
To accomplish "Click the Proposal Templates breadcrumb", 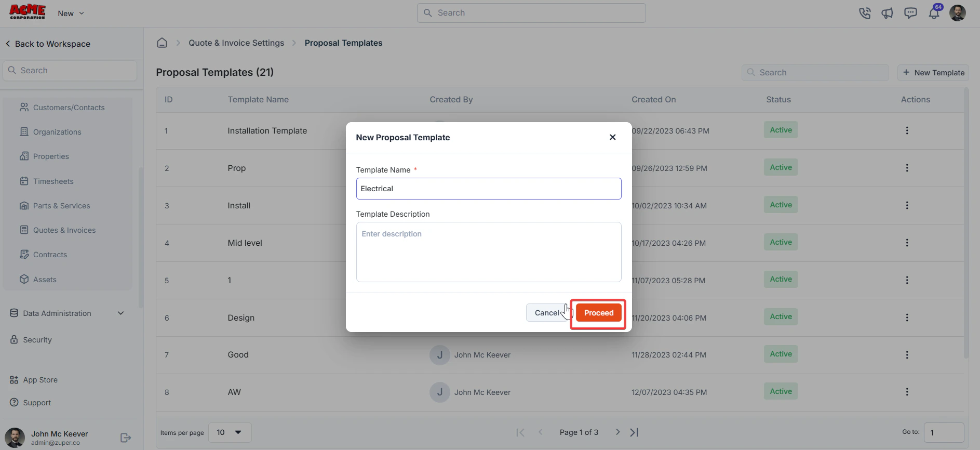I will point(343,43).
